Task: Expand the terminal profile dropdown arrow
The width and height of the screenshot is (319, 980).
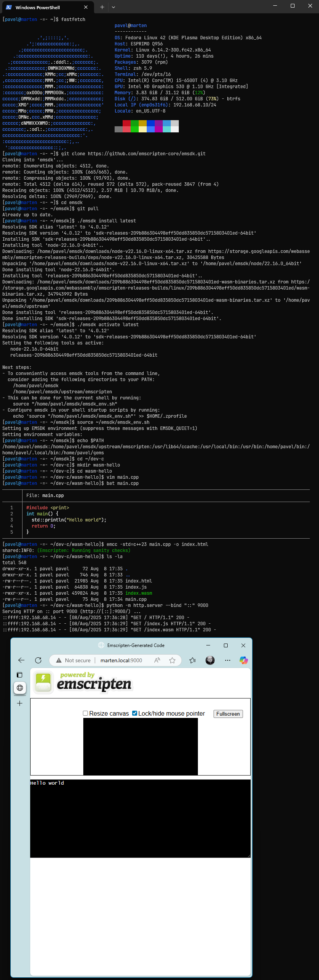Action: point(113,7)
